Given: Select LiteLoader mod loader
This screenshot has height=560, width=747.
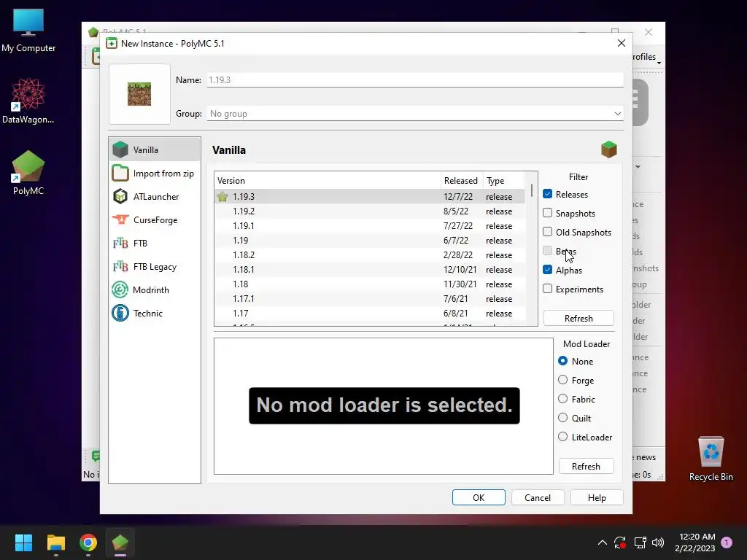Looking at the screenshot, I should (x=562, y=437).
